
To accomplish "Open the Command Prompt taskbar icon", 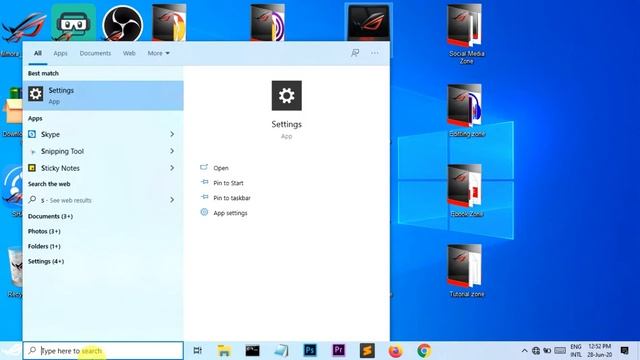I will [x=253, y=351].
